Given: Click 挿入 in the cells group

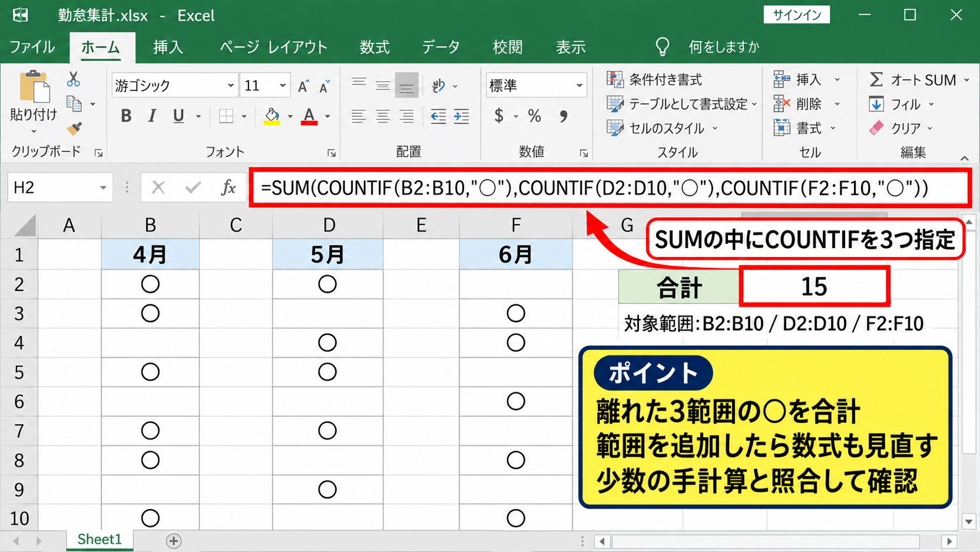Looking at the screenshot, I should (x=807, y=79).
